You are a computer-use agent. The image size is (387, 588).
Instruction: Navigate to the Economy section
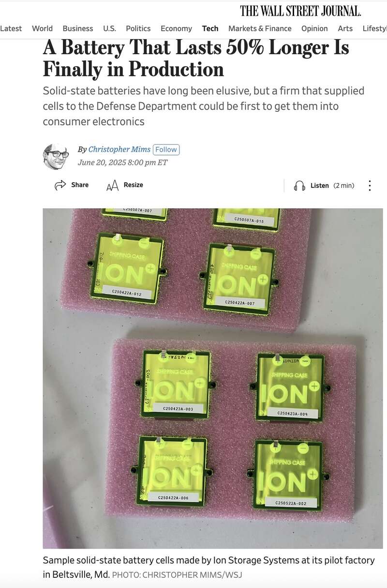pyautogui.click(x=176, y=29)
